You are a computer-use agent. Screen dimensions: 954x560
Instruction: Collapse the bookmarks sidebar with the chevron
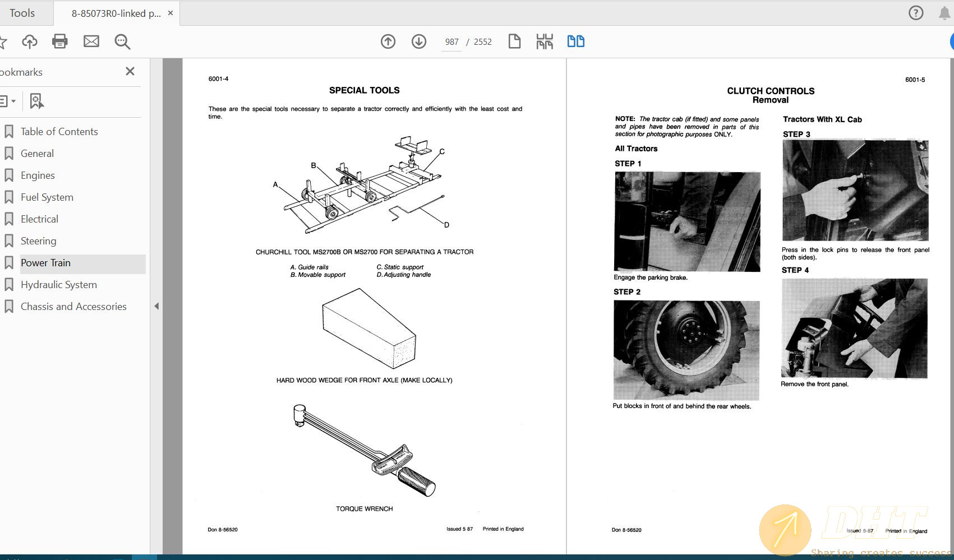pyautogui.click(x=156, y=306)
